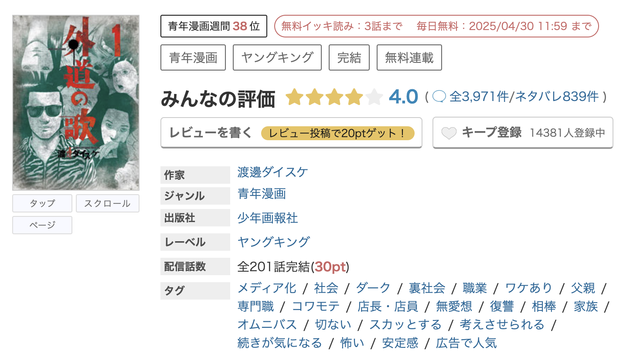Click the ヤングキング label link
Screen dimensions: 640x364
(x=273, y=241)
